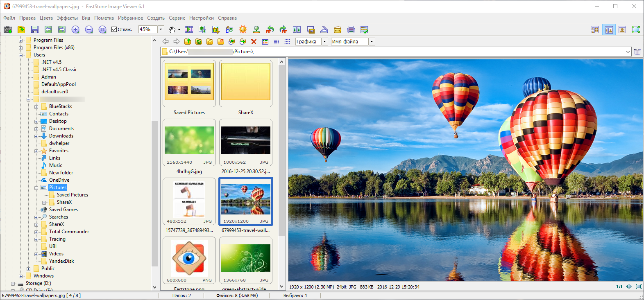The height and width of the screenshot is (300, 644).
Task: Expand the Program Files tree node
Action: click(20, 40)
